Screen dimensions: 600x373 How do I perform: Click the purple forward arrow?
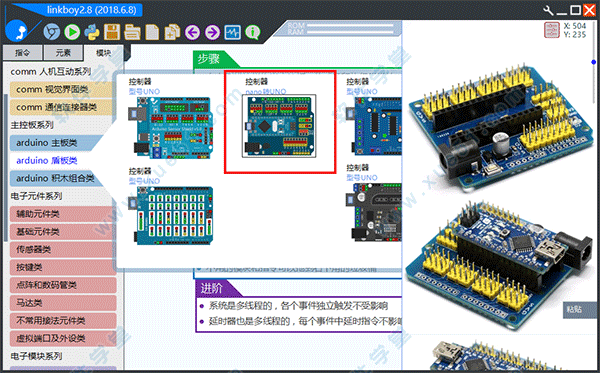[212, 33]
